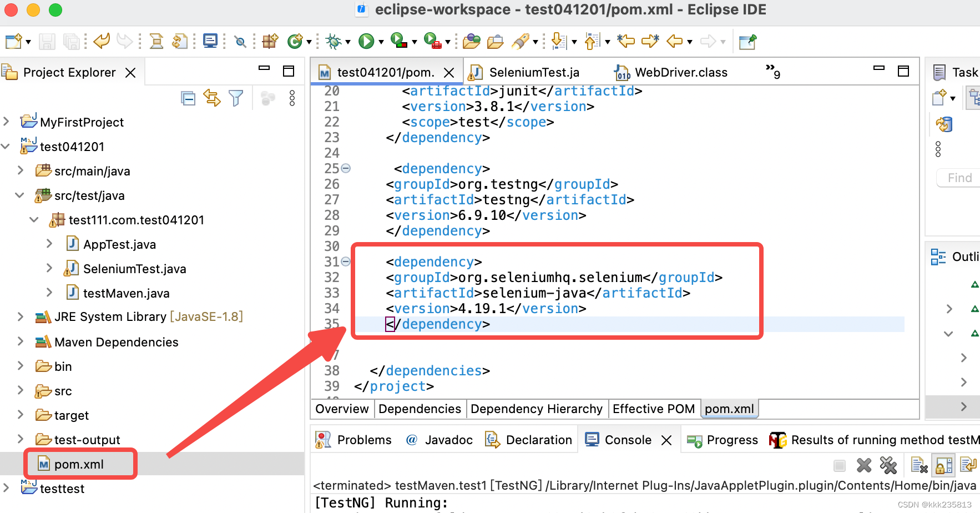Open the Project Explorer view menu (three dots)
Viewport: 980px width, 513px height.
point(292,99)
